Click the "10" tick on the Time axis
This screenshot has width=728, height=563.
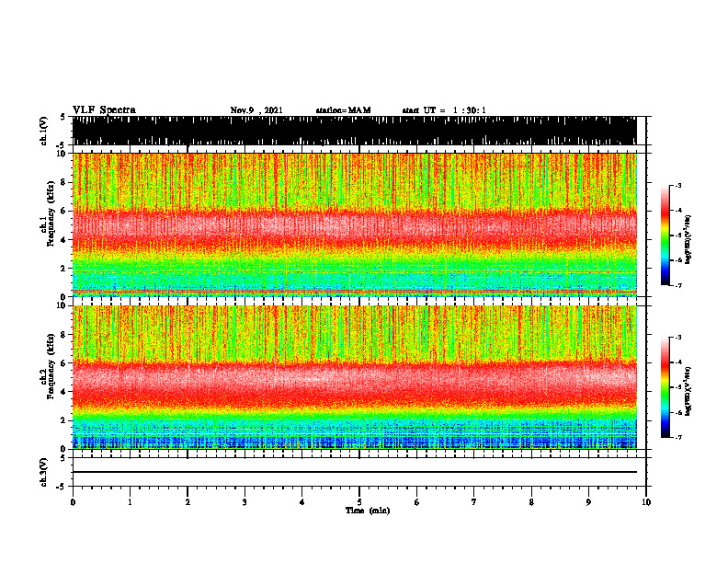click(x=646, y=502)
